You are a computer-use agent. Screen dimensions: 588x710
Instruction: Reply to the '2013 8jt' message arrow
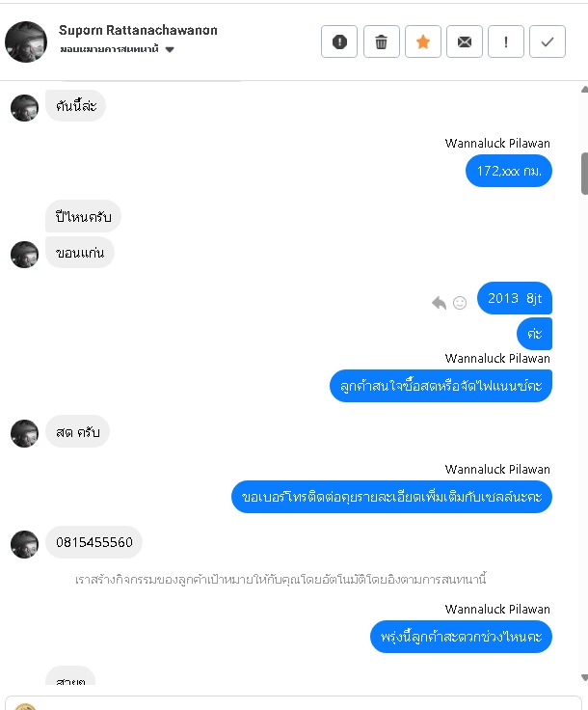pos(439,303)
